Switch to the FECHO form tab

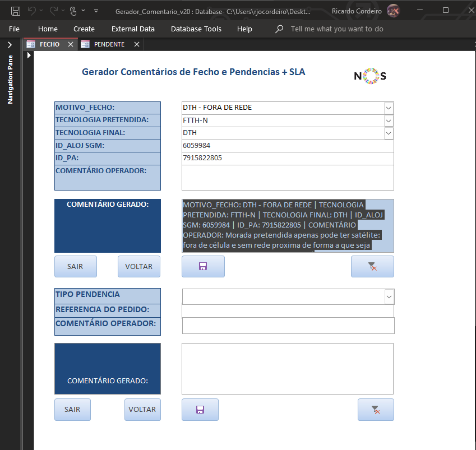[49, 44]
